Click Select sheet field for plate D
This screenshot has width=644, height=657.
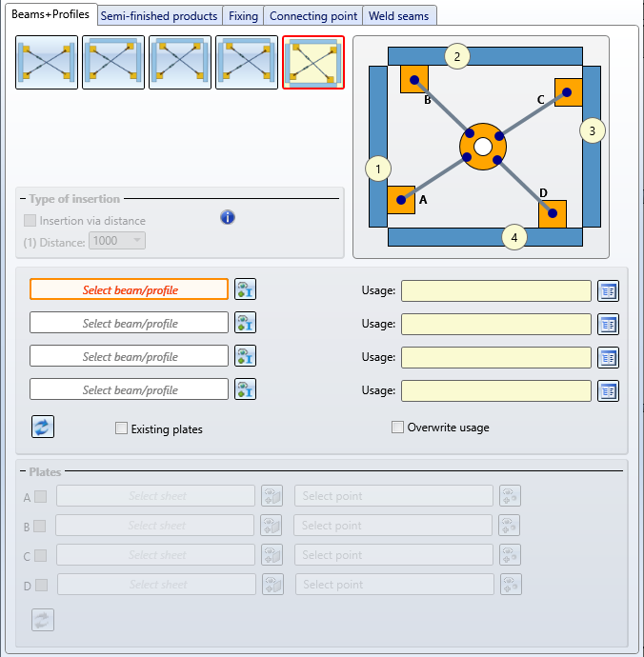pos(156,584)
